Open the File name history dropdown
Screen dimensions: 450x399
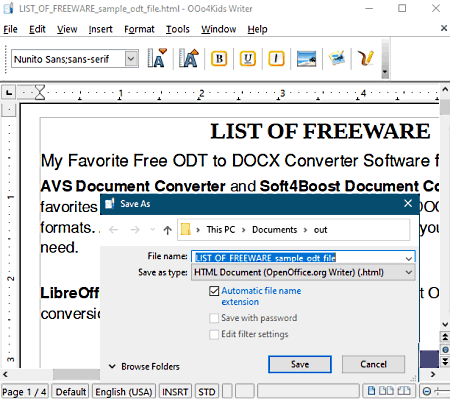[x=409, y=258]
